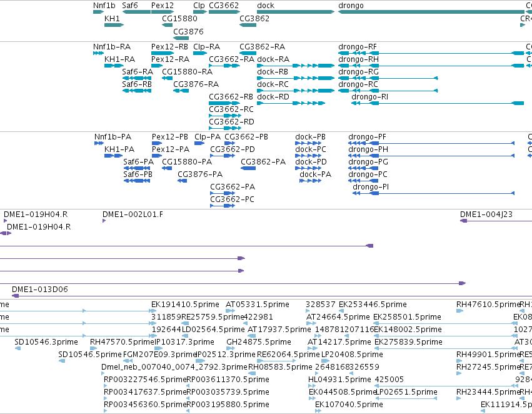Click the CG15880-RA transcript label
532x414 pixels.
point(188,71)
